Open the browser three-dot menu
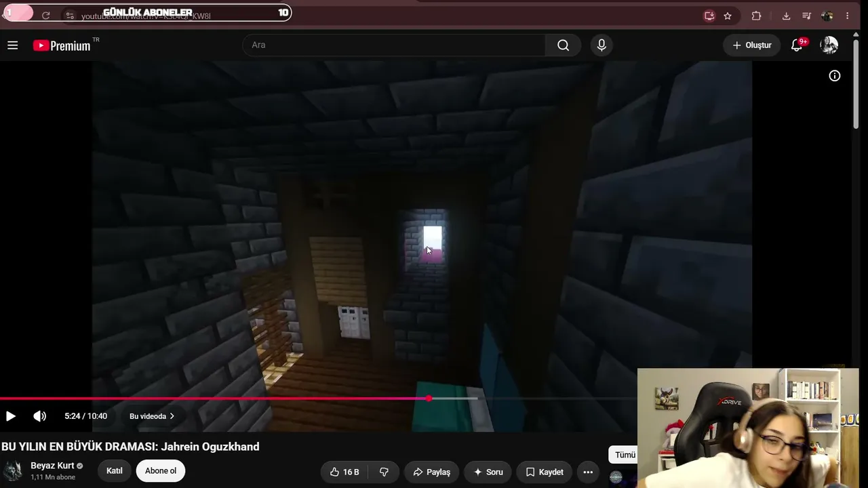This screenshot has width=868, height=488. pyautogui.click(x=847, y=16)
